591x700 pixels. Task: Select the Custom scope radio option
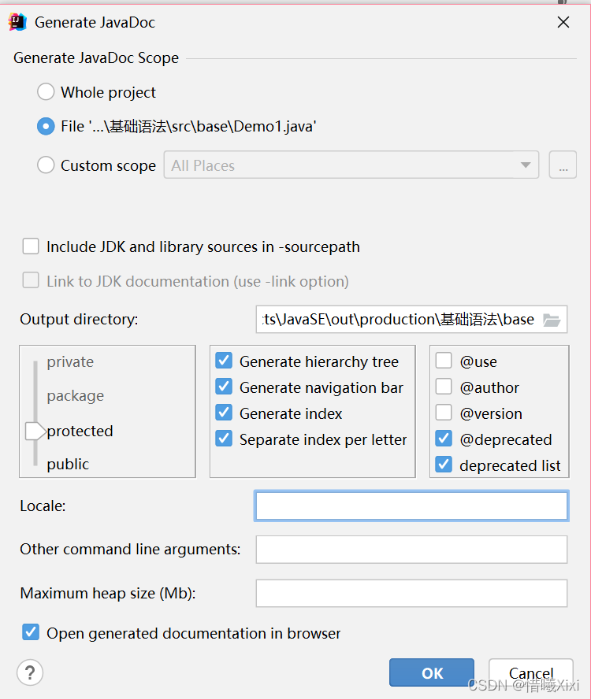click(x=46, y=165)
